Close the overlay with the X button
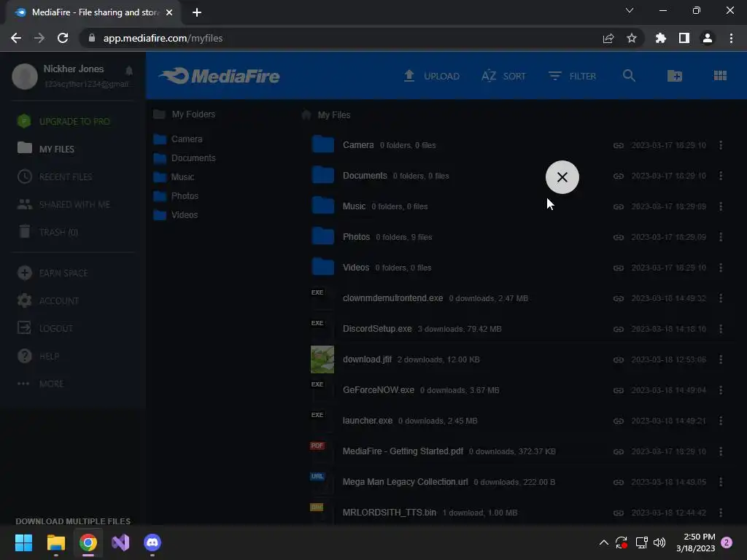Screen dimensions: 747x560 (562, 177)
